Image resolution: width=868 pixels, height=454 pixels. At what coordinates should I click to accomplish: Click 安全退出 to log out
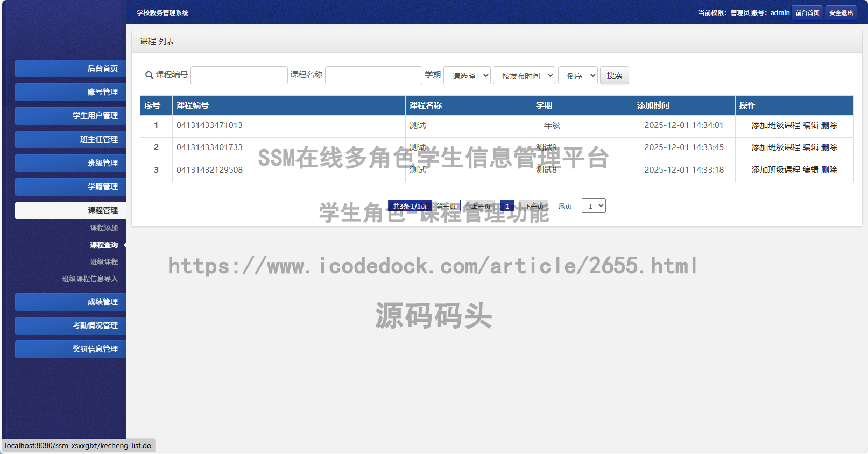tap(841, 13)
